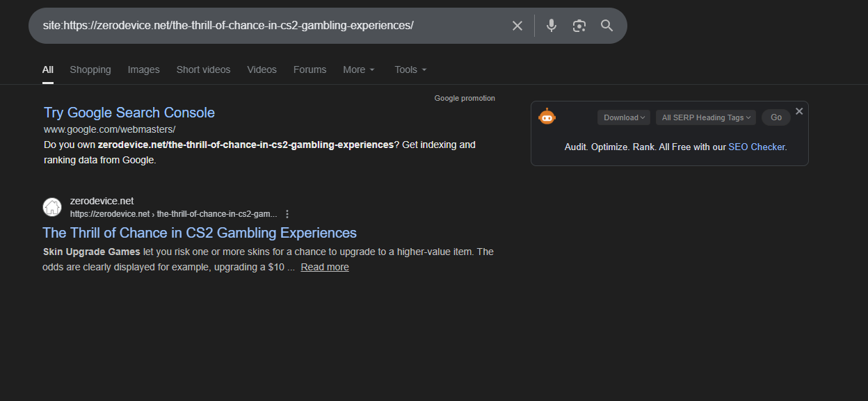Open the Forums tab
Image resolution: width=868 pixels, height=401 pixels.
[310, 69]
